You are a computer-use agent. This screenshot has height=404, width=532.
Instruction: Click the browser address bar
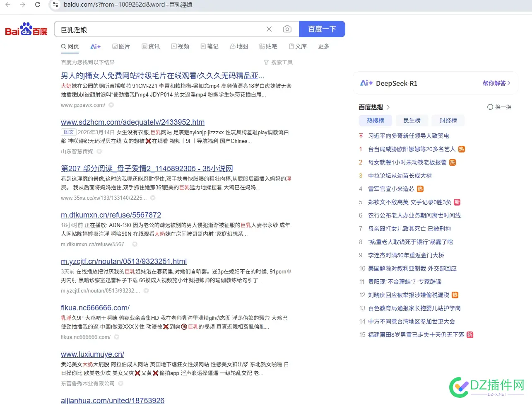tap(166, 5)
